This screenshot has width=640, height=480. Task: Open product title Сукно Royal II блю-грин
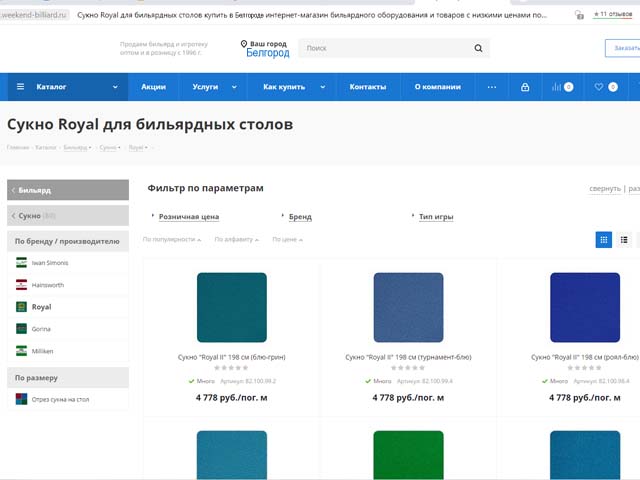(x=232, y=357)
